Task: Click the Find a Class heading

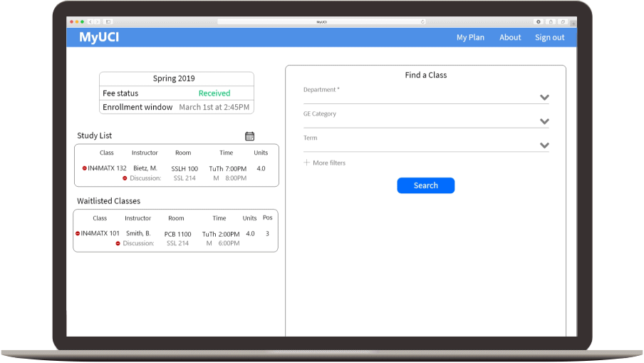Action: tap(425, 75)
